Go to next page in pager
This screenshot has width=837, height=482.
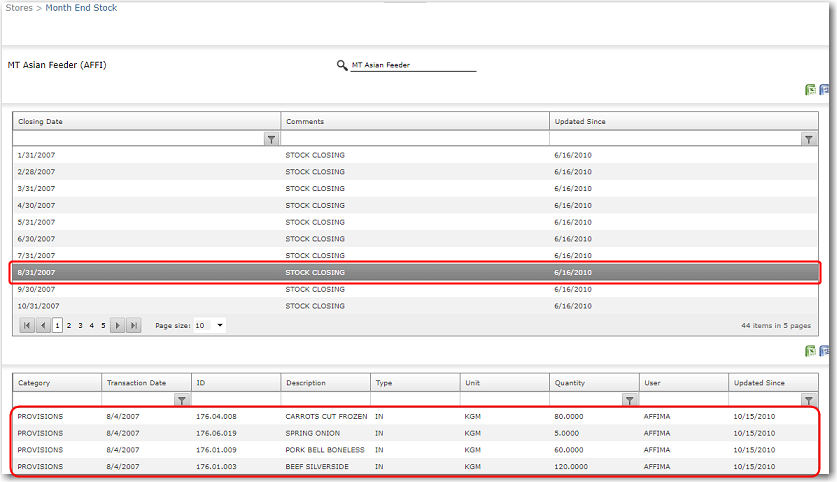click(118, 325)
